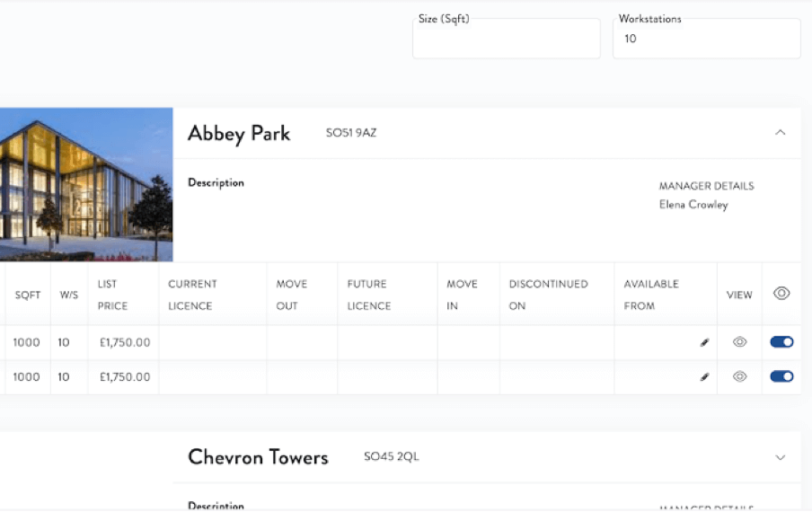Viewport: 812px width, 512px height.
Task: Focus the Size (Sqft) input field
Action: (506, 40)
